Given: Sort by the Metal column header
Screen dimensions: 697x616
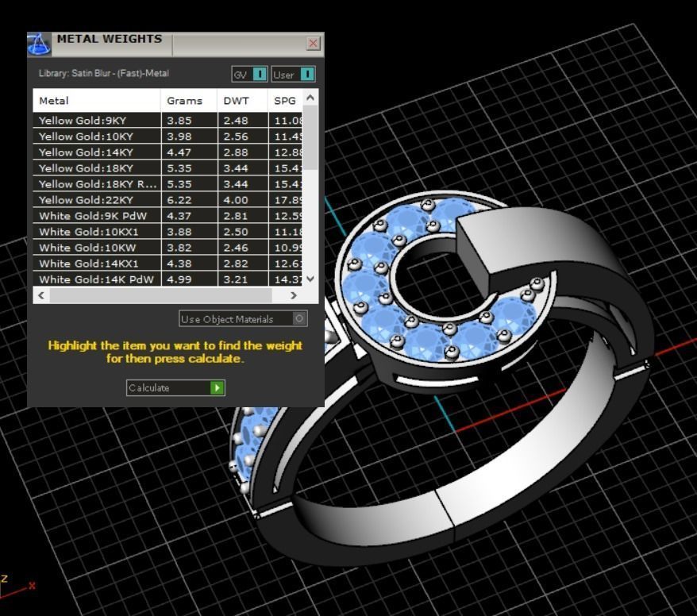Looking at the screenshot, I should 97,101.
